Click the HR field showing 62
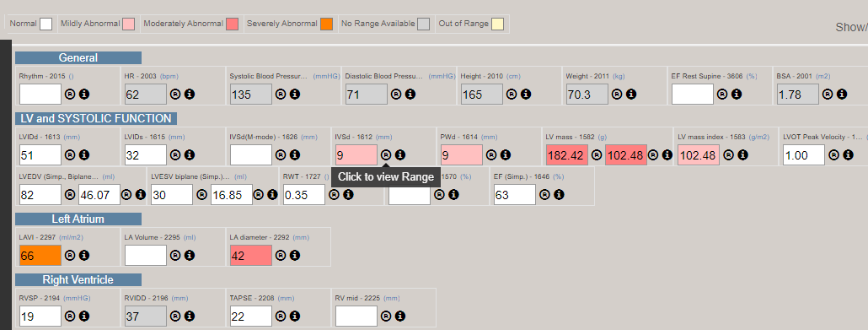 click(146, 95)
